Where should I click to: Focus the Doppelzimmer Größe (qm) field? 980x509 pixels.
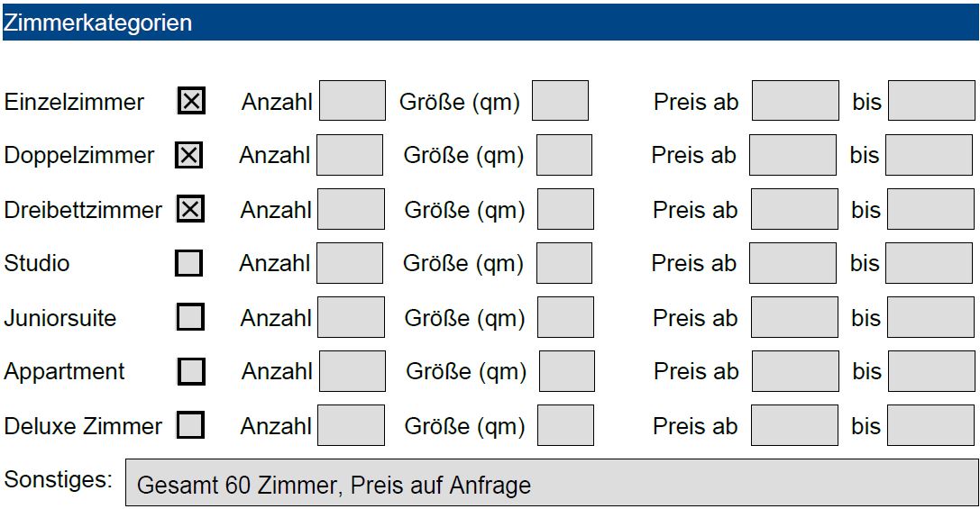pos(564,155)
